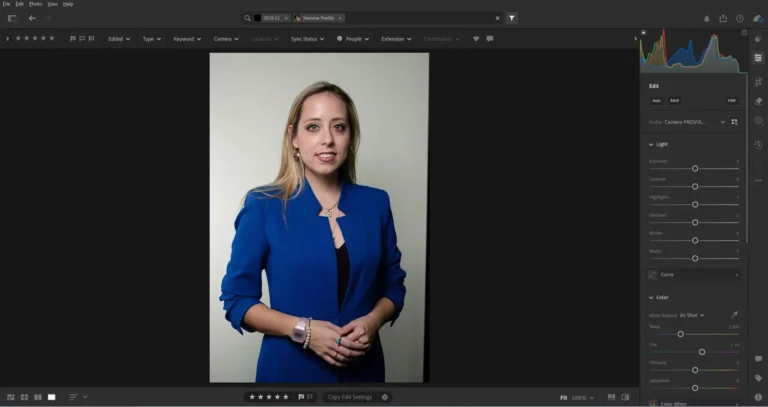Select the Healing Brush tool
The image size is (768, 407).
tap(758, 101)
